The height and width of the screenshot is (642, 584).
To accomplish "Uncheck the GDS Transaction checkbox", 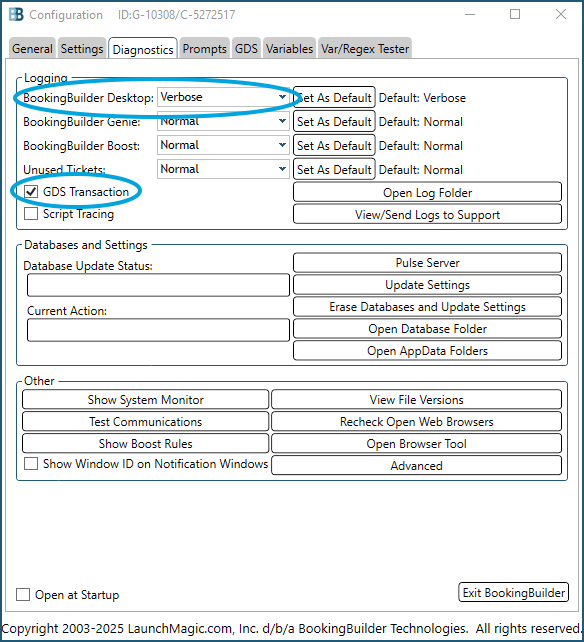I will 31,192.
